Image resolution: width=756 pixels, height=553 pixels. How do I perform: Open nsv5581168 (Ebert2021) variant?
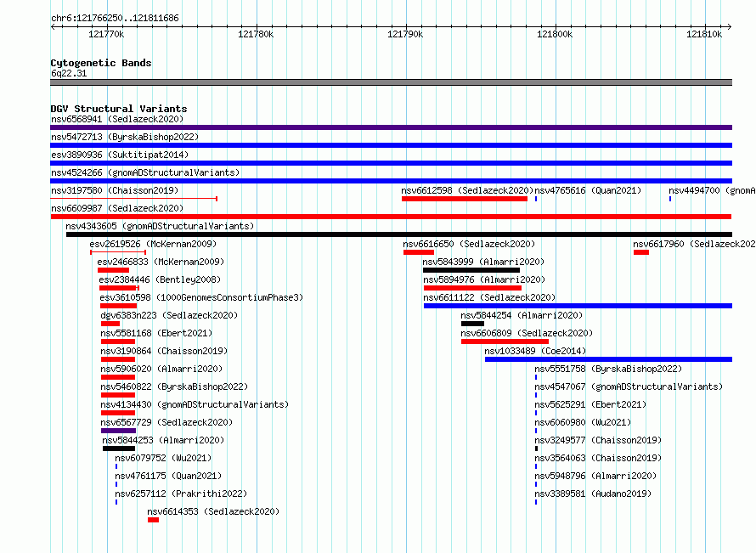pyautogui.click(x=156, y=333)
